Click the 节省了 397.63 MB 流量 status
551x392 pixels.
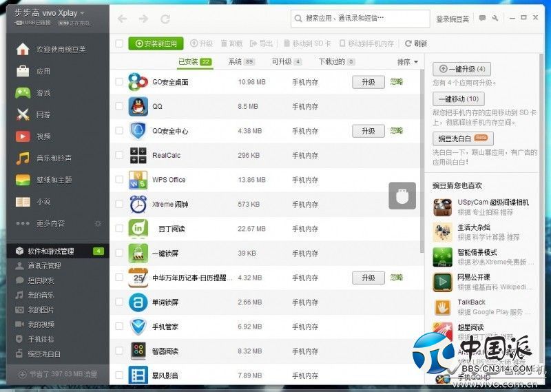pyautogui.click(x=58, y=374)
